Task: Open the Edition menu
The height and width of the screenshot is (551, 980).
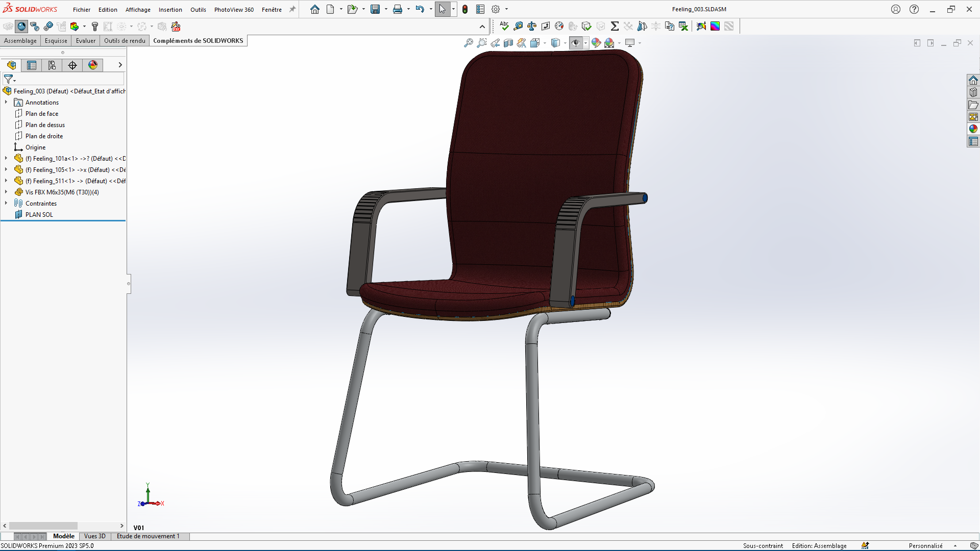Action: coord(108,10)
